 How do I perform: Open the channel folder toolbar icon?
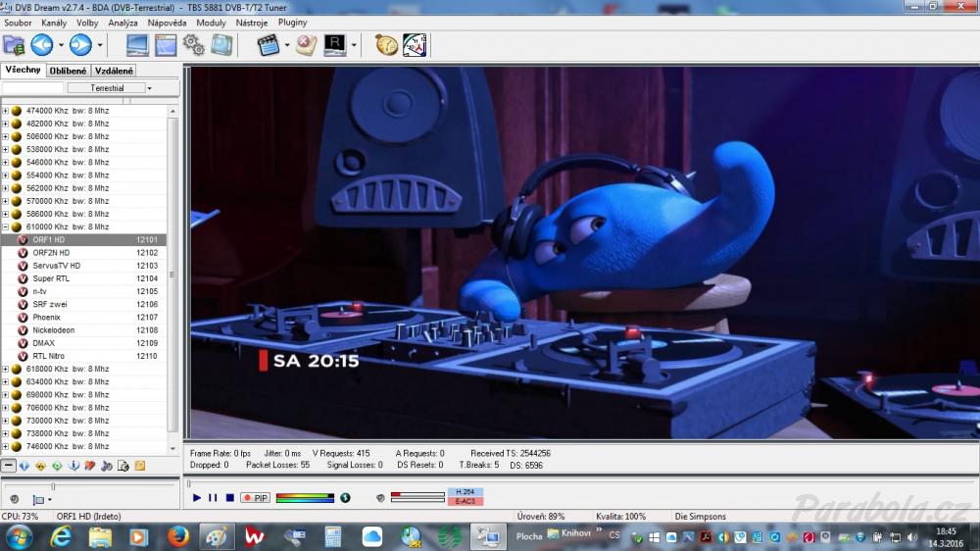pyautogui.click(x=14, y=45)
